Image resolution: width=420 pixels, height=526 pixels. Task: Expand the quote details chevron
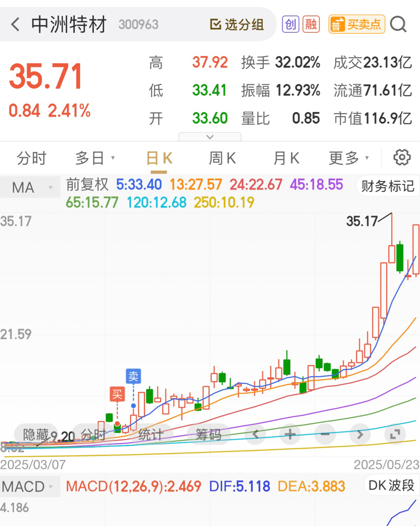(210, 137)
